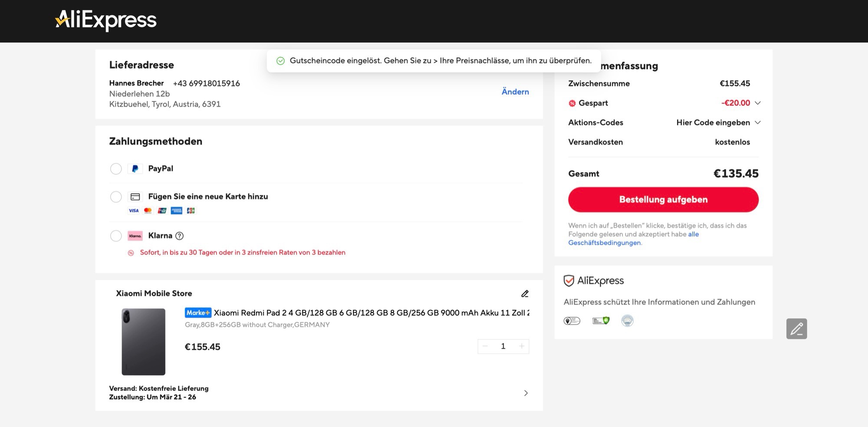
Task: Open the Xiaomi Redmi Pad 2 product title
Action: 372,313
